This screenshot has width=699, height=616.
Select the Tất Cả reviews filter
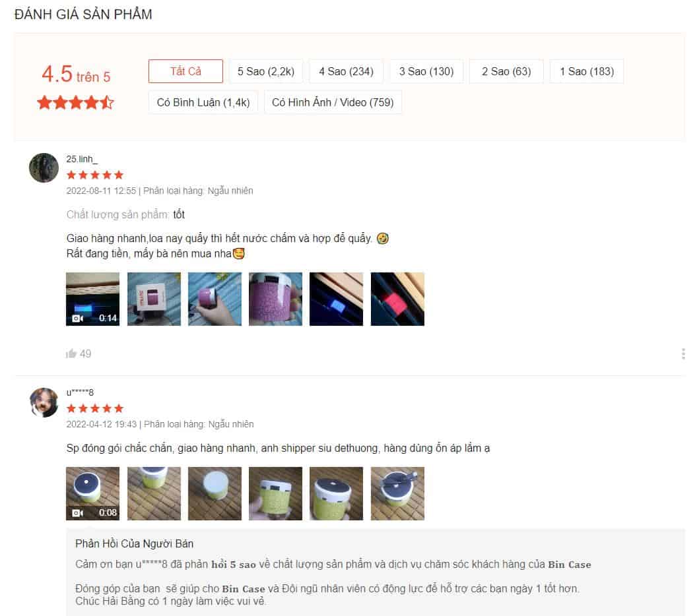pos(185,71)
